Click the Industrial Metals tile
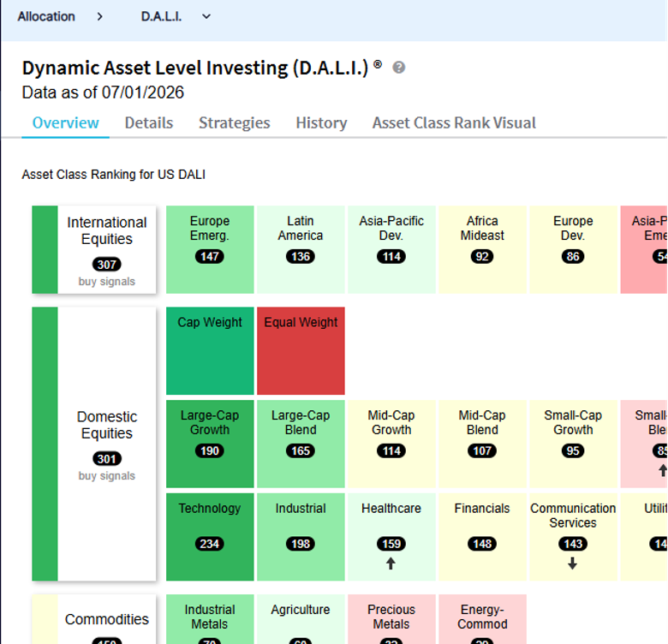The width and height of the screenshot is (668, 644). pyautogui.click(x=210, y=619)
